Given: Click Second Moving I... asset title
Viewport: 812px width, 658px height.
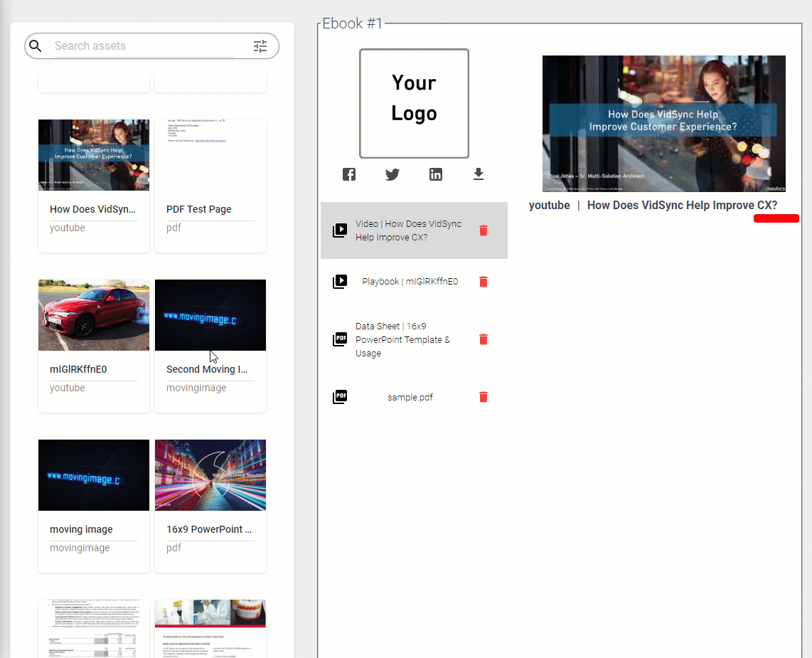Looking at the screenshot, I should pos(207,369).
